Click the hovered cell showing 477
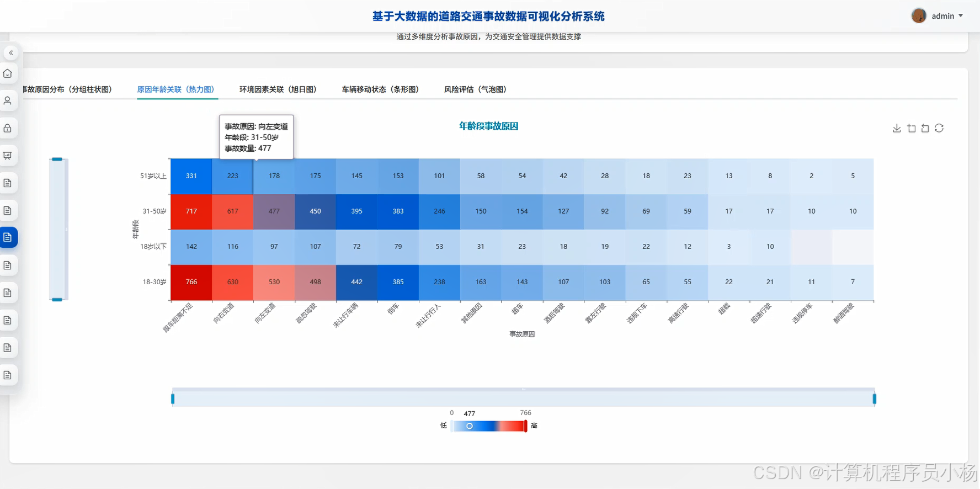Screen dimensions: 980x489 (x=274, y=211)
